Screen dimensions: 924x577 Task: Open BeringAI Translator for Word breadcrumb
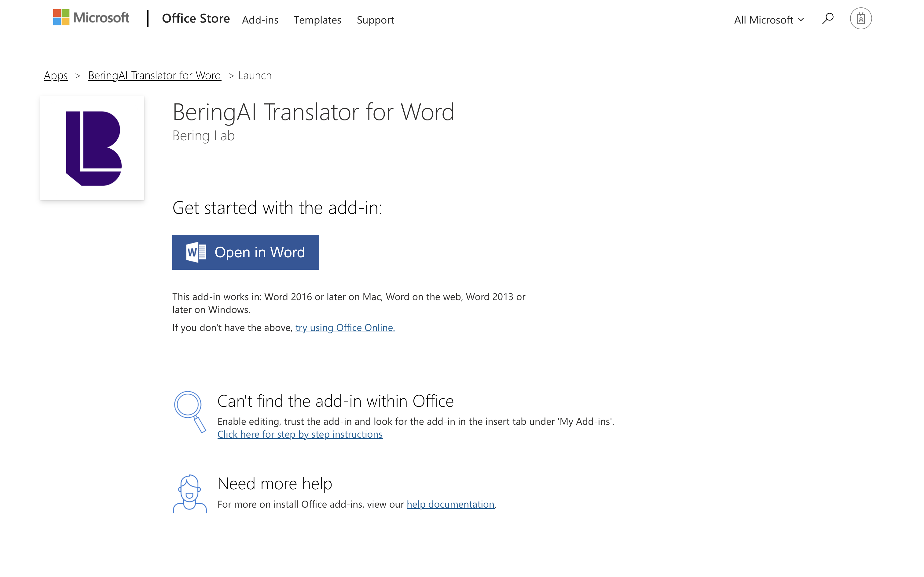pyautogui.click(x=155, y=75)
